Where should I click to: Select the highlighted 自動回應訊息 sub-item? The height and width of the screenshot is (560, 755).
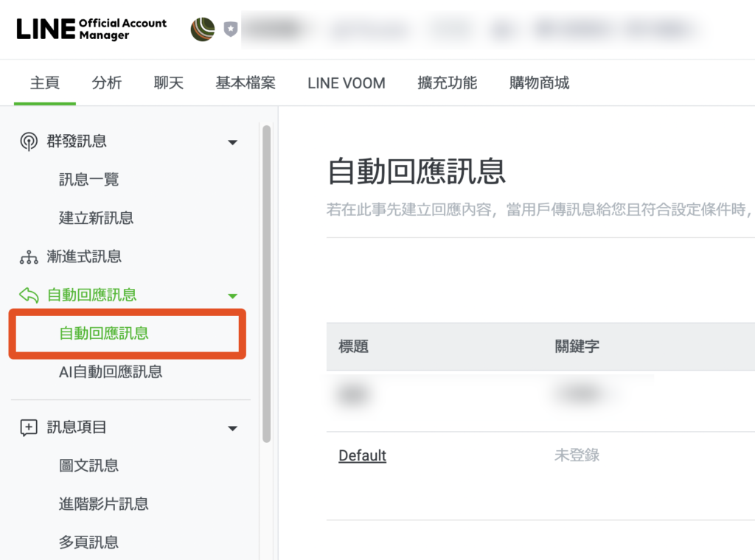(x=104, y=333)
